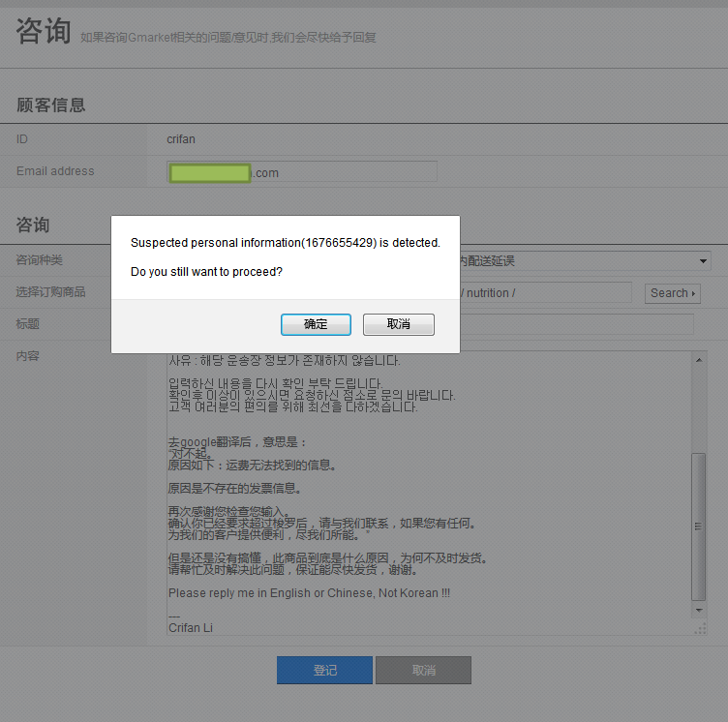728x722 pixels.
Task: Click the large 咨询 page title
Action: [x=43, y=31]
